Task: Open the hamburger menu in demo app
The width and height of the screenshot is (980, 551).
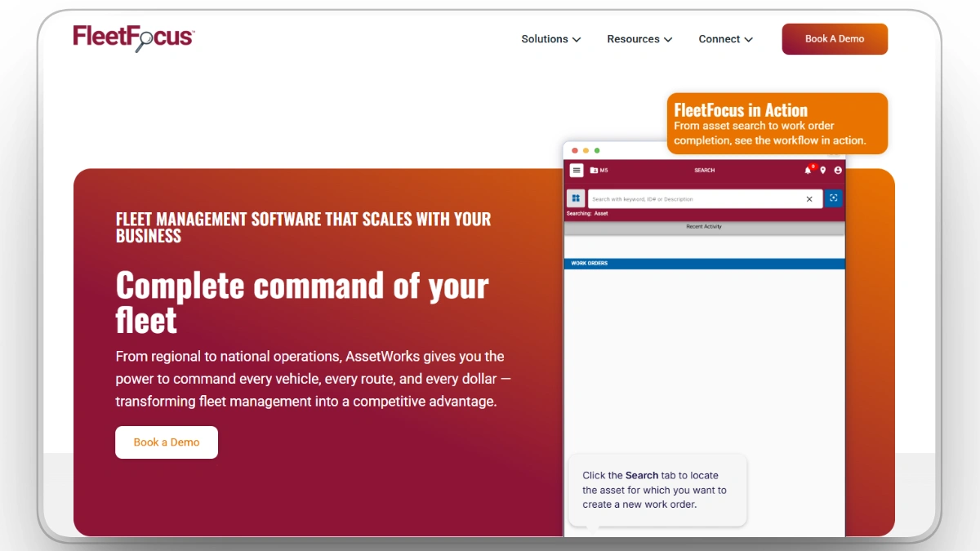Action: click(x=577, y=171)
